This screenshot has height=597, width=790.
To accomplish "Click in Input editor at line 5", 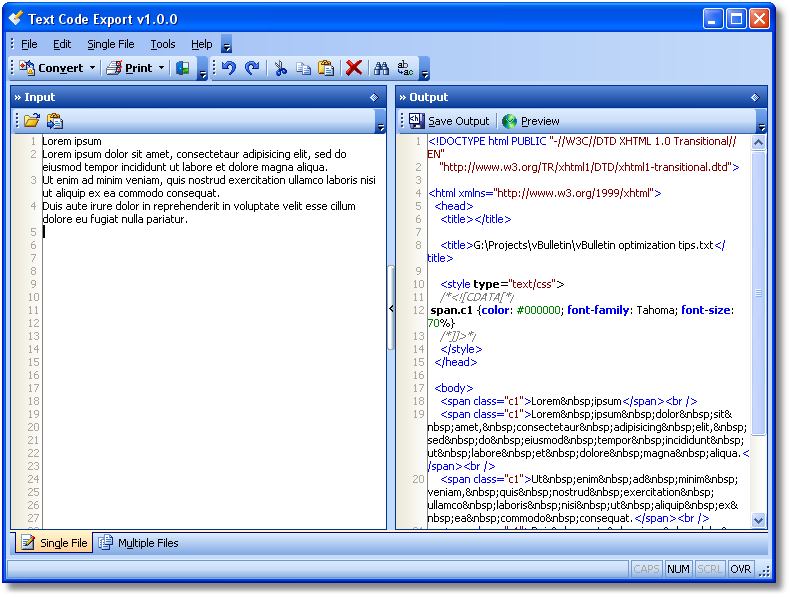I will (x=214, y=232).
